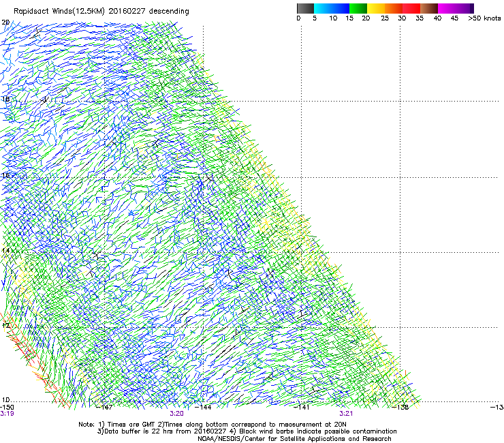This screenshot has width=504, height=443.
Task: Click the longitude label '-144'
Action: click(204, 407)
